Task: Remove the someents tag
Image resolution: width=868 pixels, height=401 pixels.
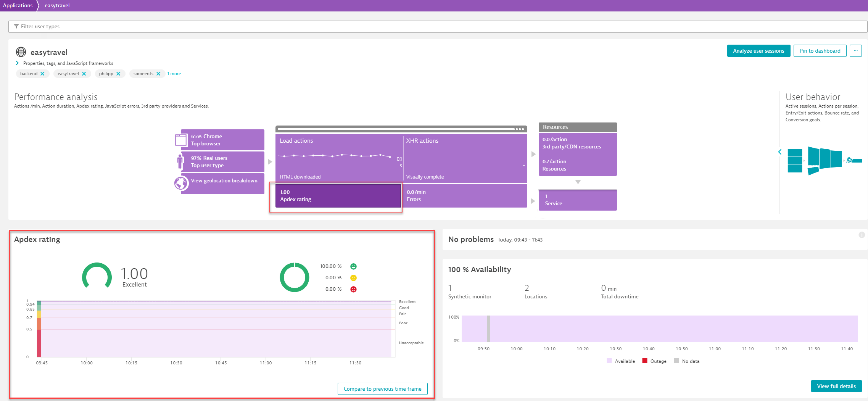Action: coord(158,74)
